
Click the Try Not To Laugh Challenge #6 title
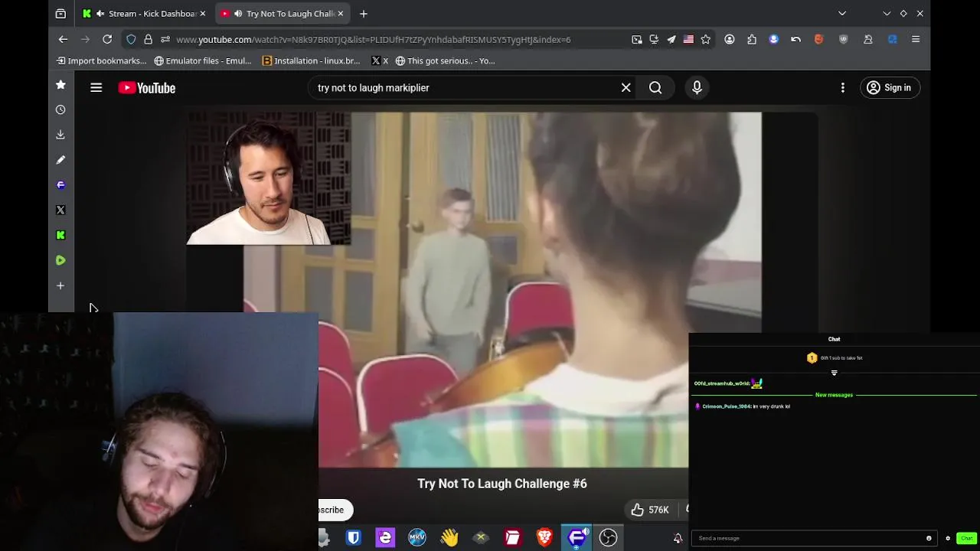(x=502, y=484)
